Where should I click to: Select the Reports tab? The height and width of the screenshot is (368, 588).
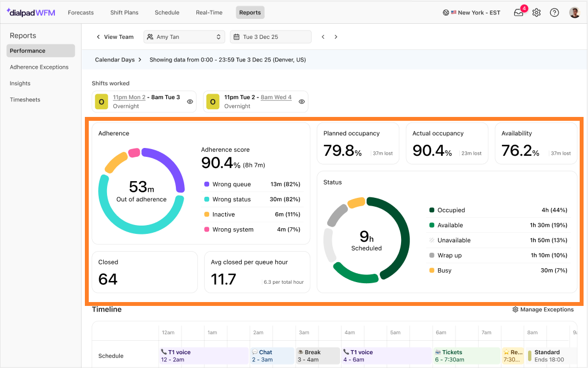250,12
